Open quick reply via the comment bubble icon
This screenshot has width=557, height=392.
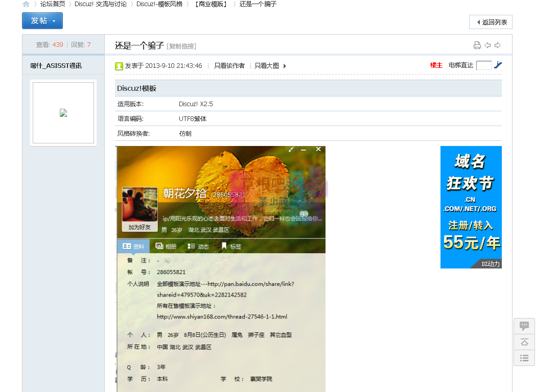point(524,326)
